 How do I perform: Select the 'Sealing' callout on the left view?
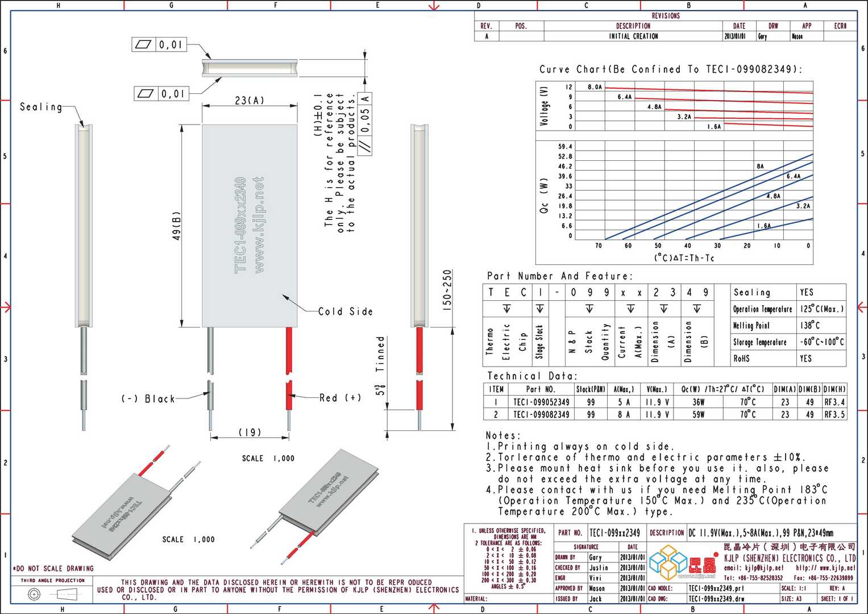pos(41,107)
